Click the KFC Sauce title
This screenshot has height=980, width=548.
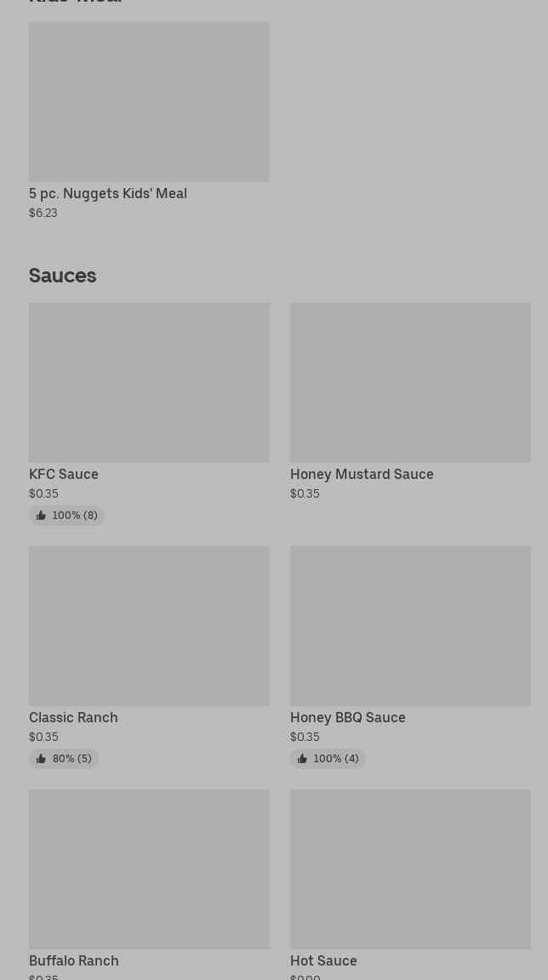[x=64, y=475]
